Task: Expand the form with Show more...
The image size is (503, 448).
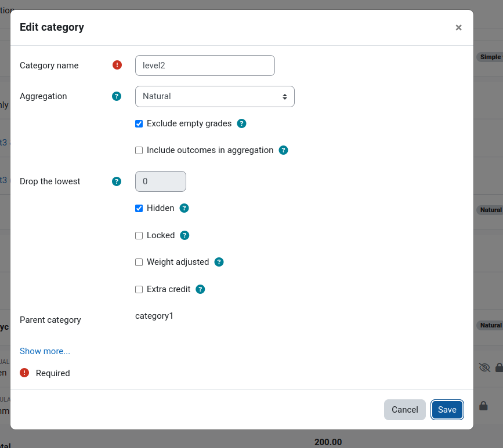Action: (x=45, y=351)
